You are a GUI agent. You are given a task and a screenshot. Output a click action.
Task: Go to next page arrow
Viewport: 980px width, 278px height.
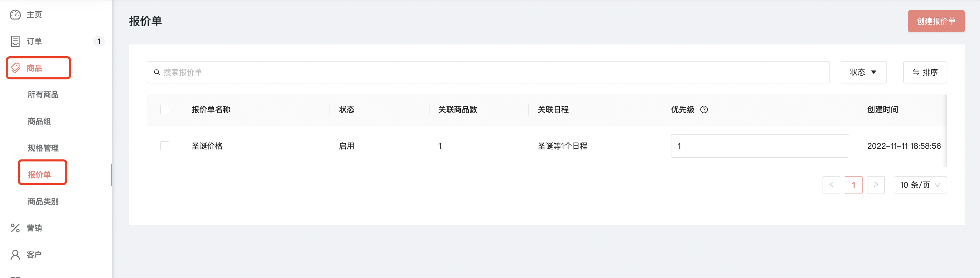coord(876,185)
